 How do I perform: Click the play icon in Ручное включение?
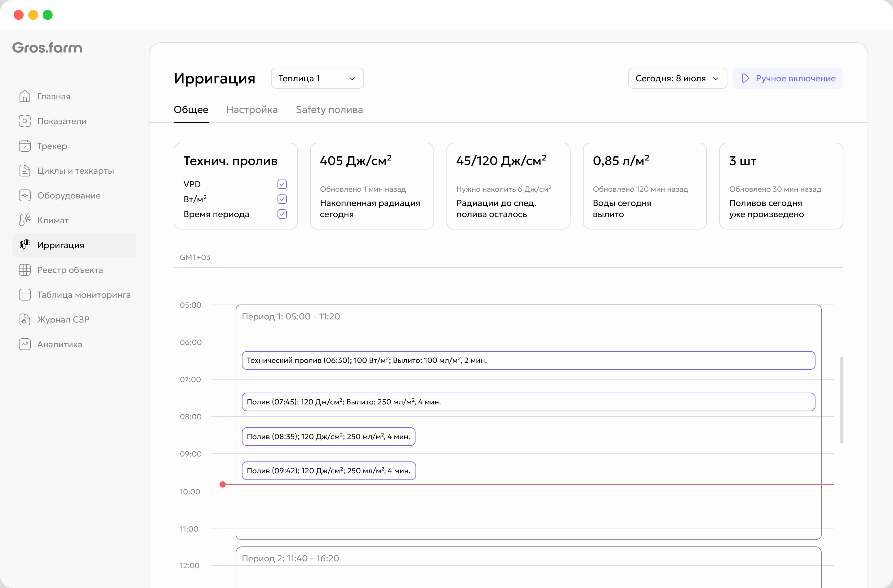pyautogui.click(x=745, y=78)
